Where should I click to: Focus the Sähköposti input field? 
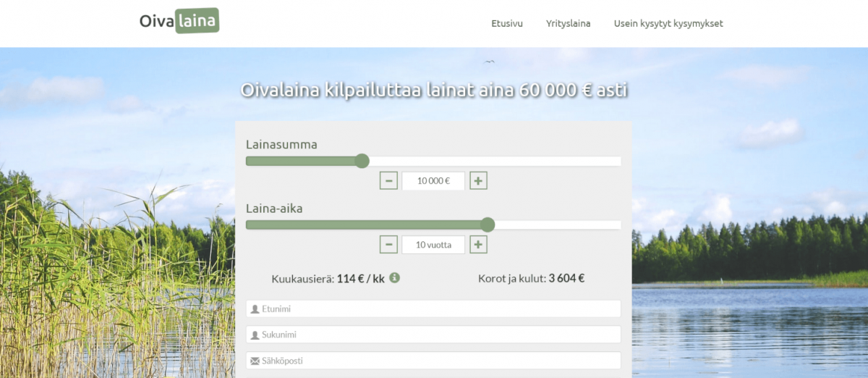pos(433,361)
